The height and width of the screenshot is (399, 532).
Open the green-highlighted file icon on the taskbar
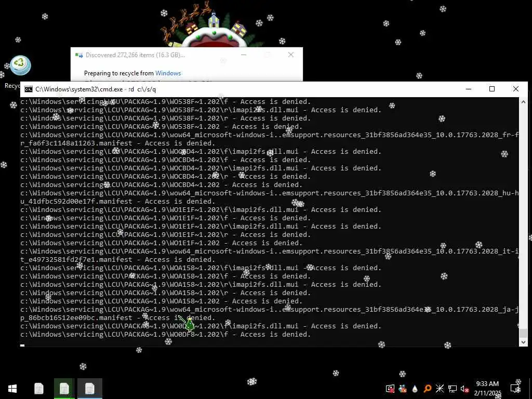click(x=64, y=389)
